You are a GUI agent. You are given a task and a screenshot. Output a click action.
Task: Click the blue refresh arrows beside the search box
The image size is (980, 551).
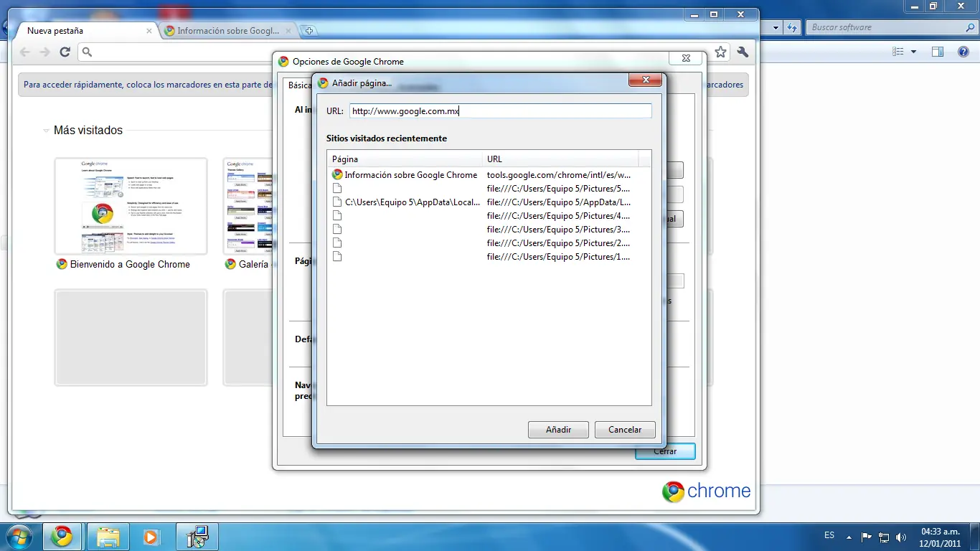point(791,27)
